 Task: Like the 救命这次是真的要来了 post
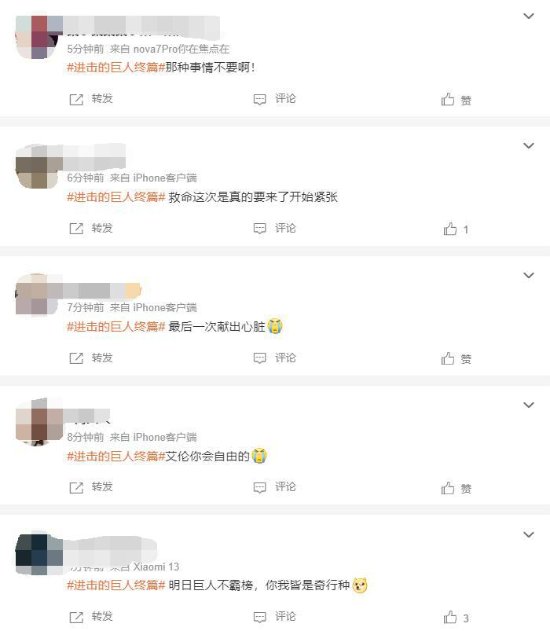tap(450, 229)
